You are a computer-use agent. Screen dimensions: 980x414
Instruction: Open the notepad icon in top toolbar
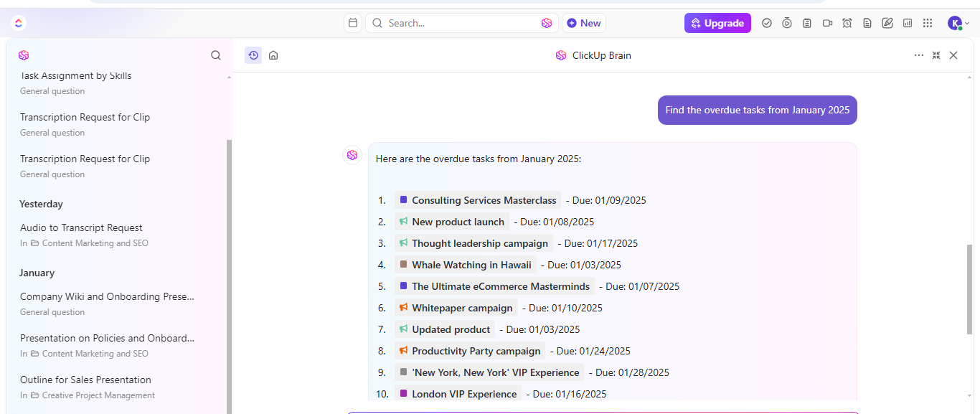807,23
